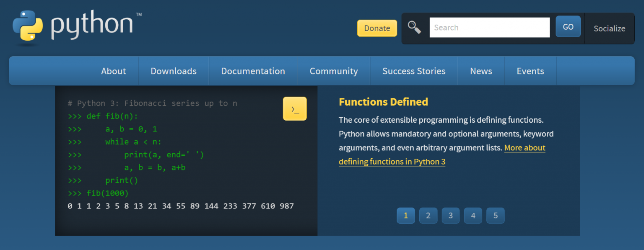Click the Donate button
Viewport: 644px width, 250px height.
(x=377, y=28)
